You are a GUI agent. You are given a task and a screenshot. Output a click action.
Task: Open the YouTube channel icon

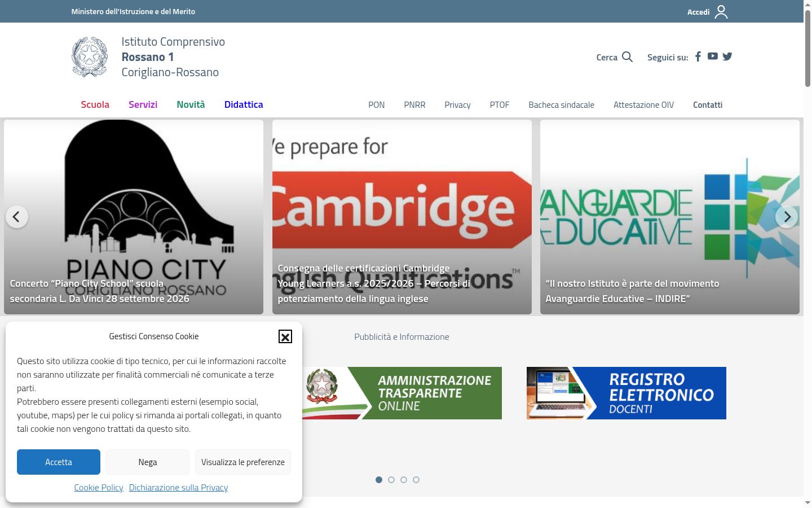713,56
